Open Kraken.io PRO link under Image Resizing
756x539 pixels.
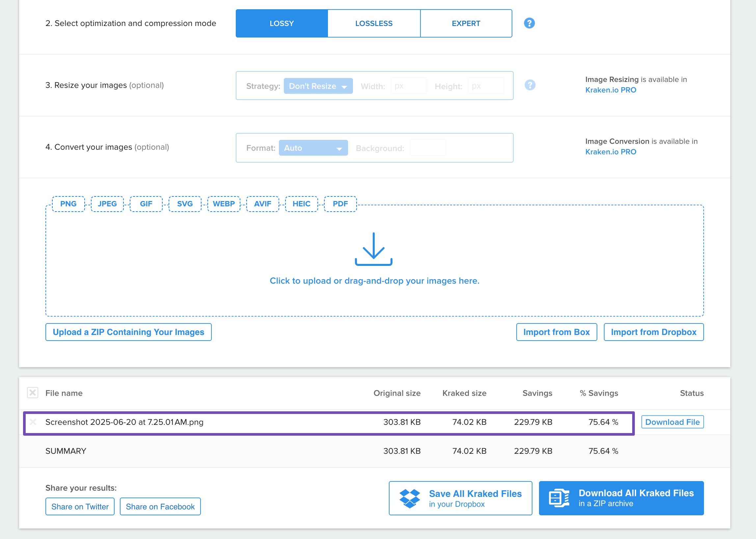(x=610, y=90)
